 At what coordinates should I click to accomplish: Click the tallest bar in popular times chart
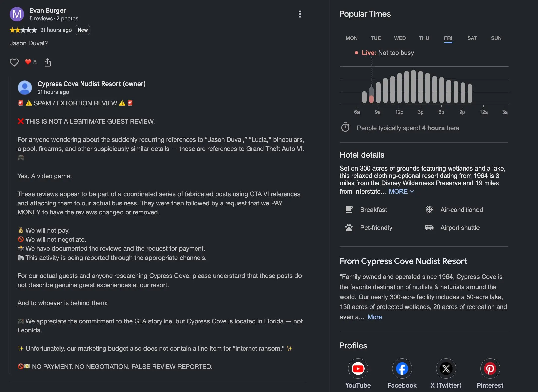point(413,86)
